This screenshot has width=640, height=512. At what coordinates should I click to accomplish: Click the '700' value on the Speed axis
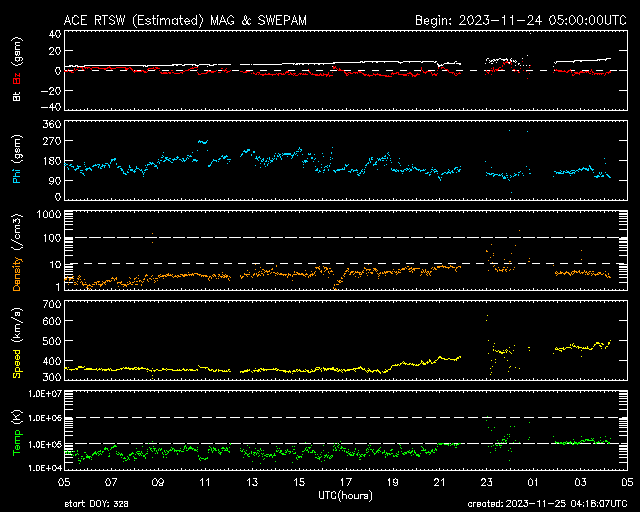coord(52,305)
